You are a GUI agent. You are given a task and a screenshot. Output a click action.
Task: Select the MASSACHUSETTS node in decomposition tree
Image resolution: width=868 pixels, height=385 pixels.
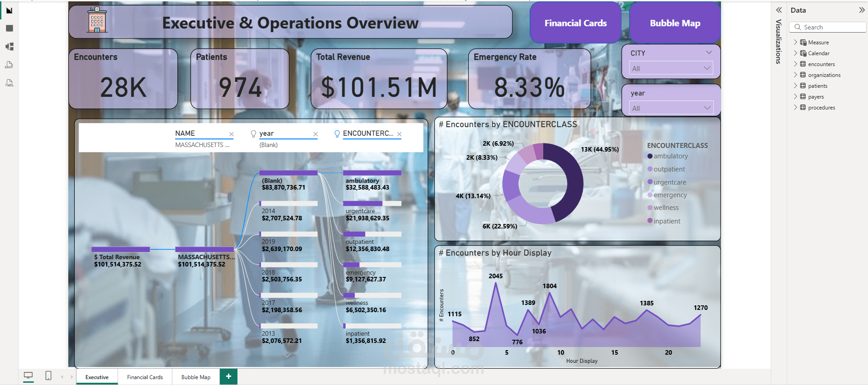[x=205, y=257]
